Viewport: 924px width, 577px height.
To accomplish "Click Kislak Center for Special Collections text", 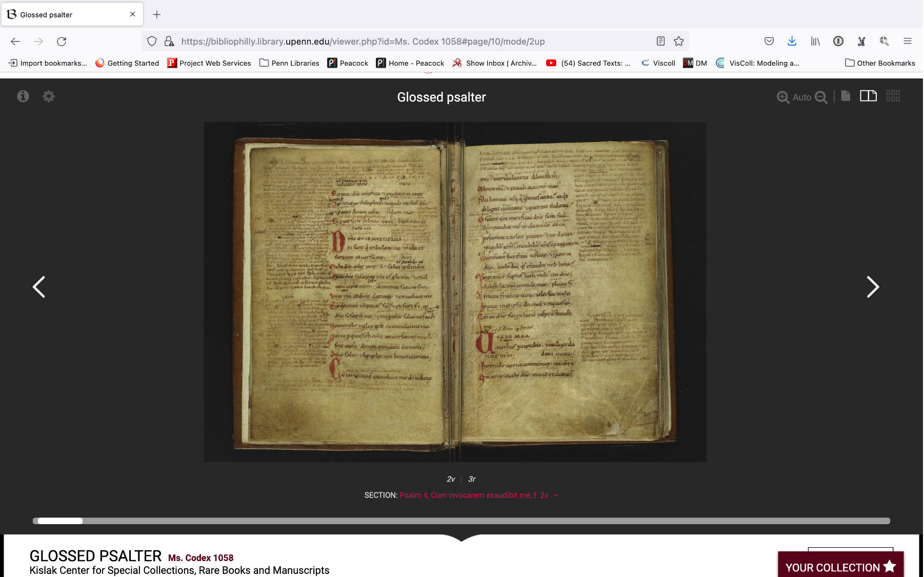I will click(179, 570).
